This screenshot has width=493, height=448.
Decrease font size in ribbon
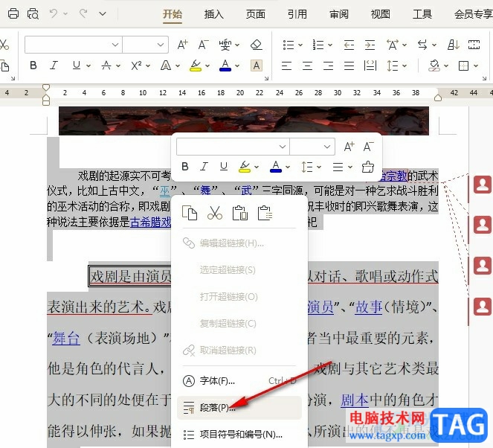click(x=204, y=45)
